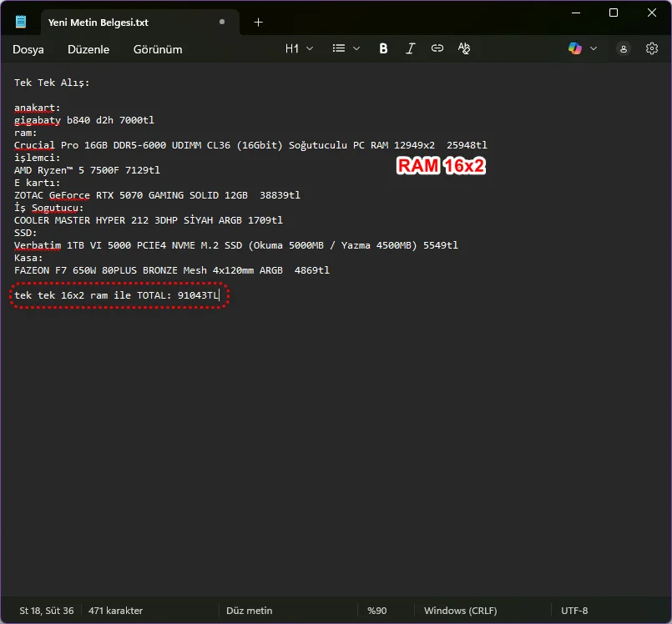The width and height of the screenshot is (672, 624).
Task: Click Windows (CRLF) line ending indicator
Action: [460, 611]
